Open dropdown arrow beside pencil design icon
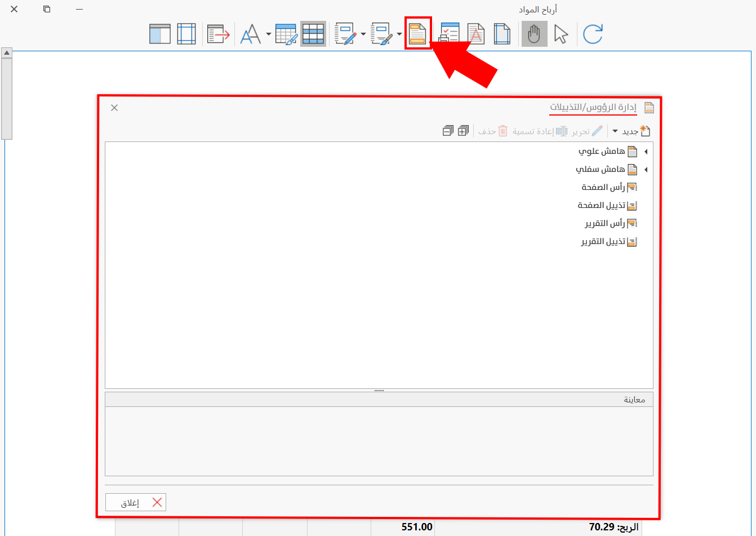Viewport: 756px width, 536px height. click(x=363, y=34)
